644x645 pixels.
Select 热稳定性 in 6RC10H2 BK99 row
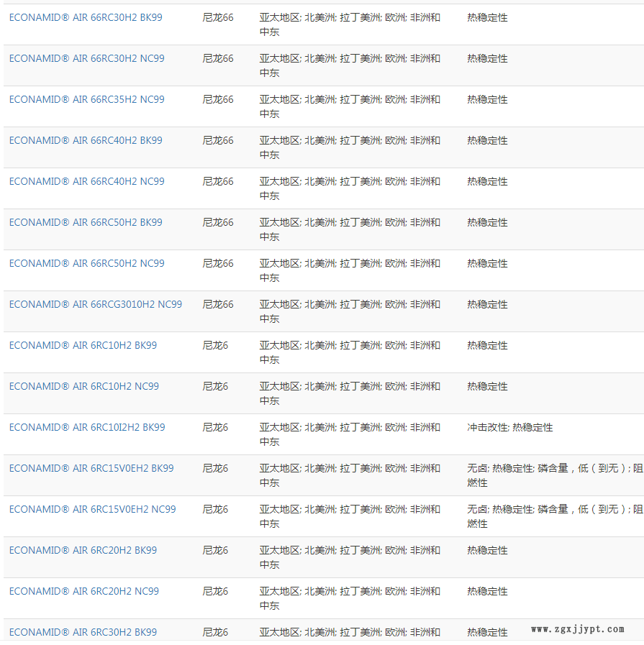pos(487,346)
